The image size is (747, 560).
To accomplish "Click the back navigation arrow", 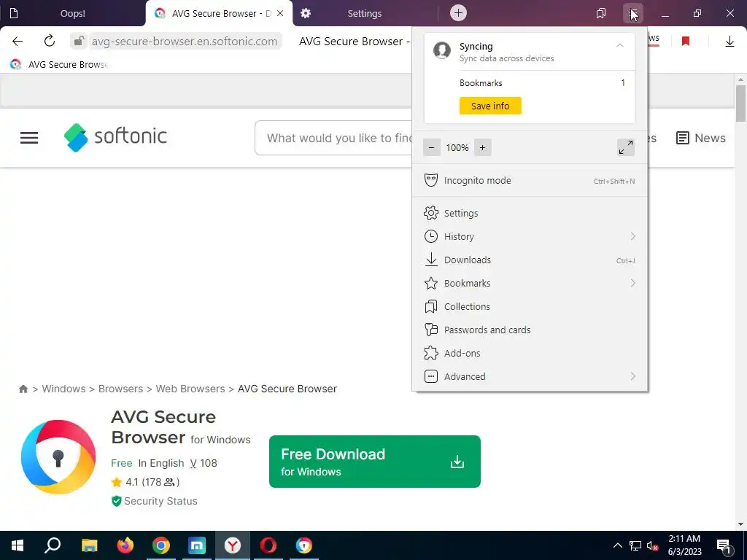I will coord(18,42).
